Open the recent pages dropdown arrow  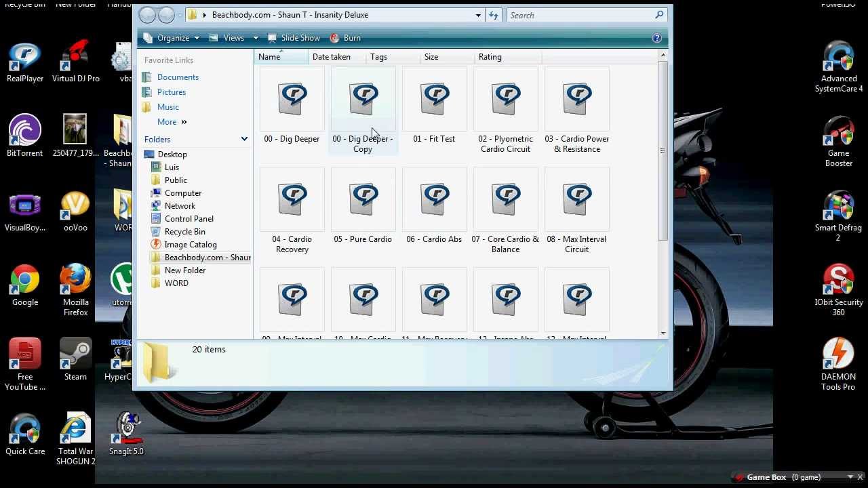coord(180,15)
